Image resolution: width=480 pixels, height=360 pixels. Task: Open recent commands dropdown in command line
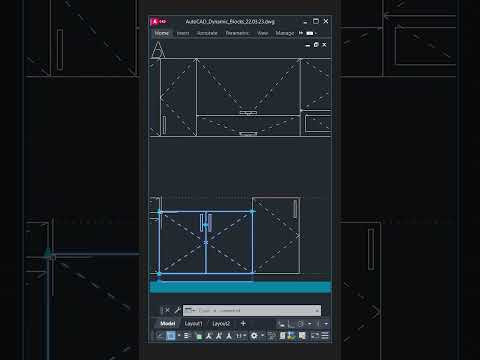190,311
